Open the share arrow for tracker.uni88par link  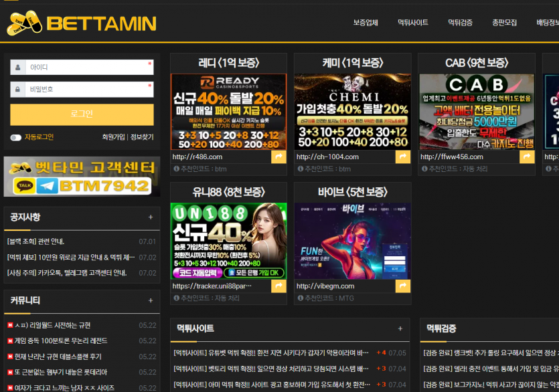tap(278, 286)
